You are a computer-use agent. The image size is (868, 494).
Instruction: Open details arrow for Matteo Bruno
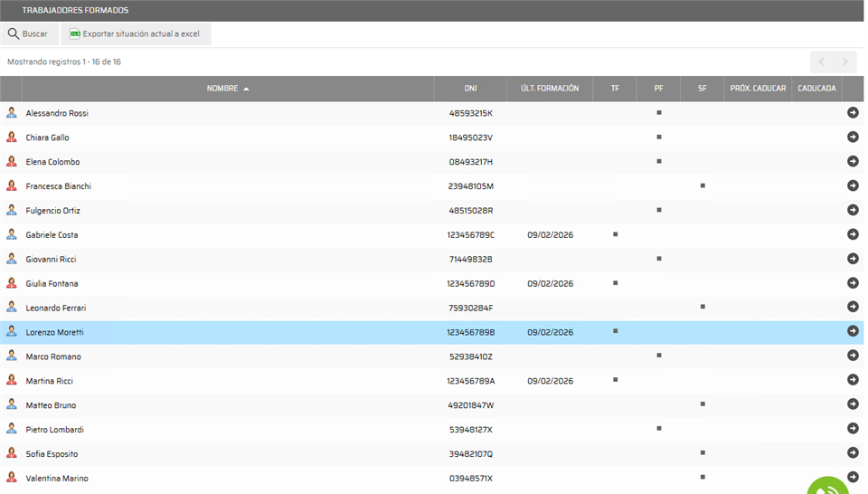[x=853, y=404]
